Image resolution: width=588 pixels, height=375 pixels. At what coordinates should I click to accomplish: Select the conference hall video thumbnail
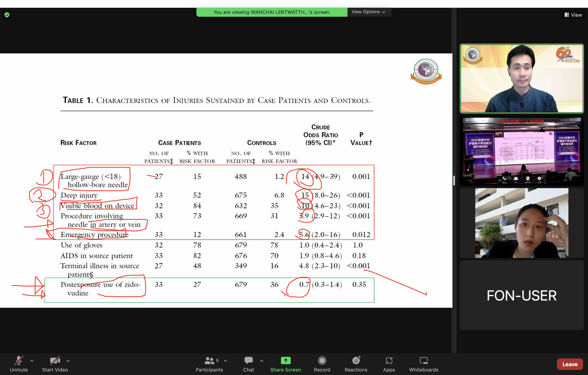[522, 151]
